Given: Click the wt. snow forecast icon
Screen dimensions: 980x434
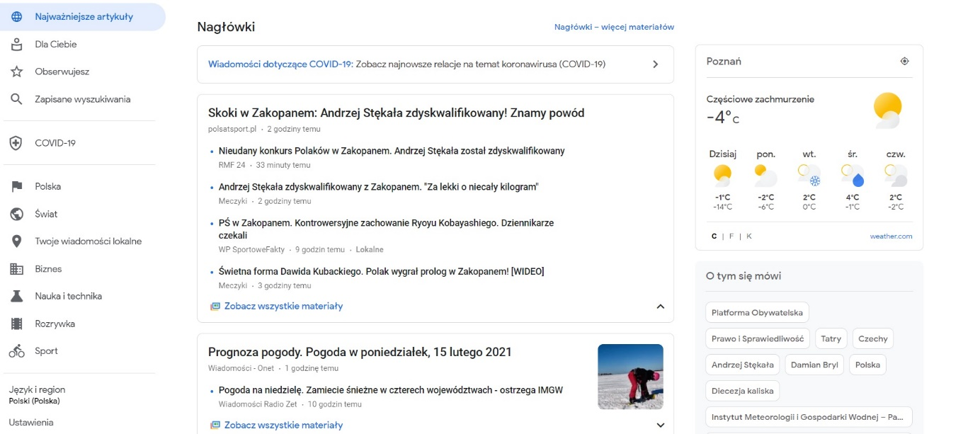Looking at the screenshot, I should click(x=809, y=175).
